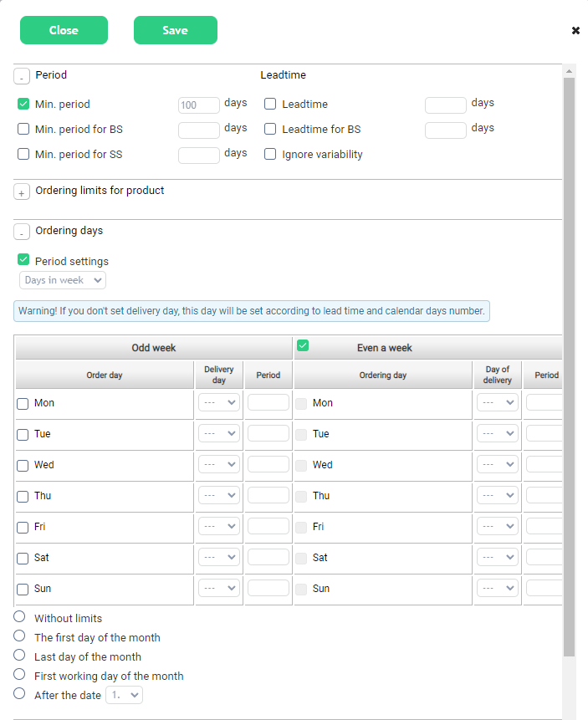
Task: Collapse the Ordering days section
Action: [x=22, y=232]
